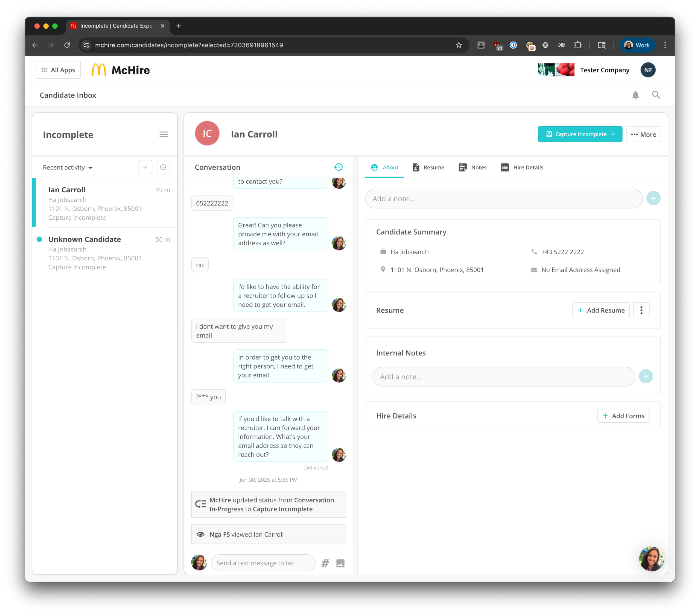Click the Internal Notes input field
The width and height of the screenshot is (700, 615).
coord(503,376)
